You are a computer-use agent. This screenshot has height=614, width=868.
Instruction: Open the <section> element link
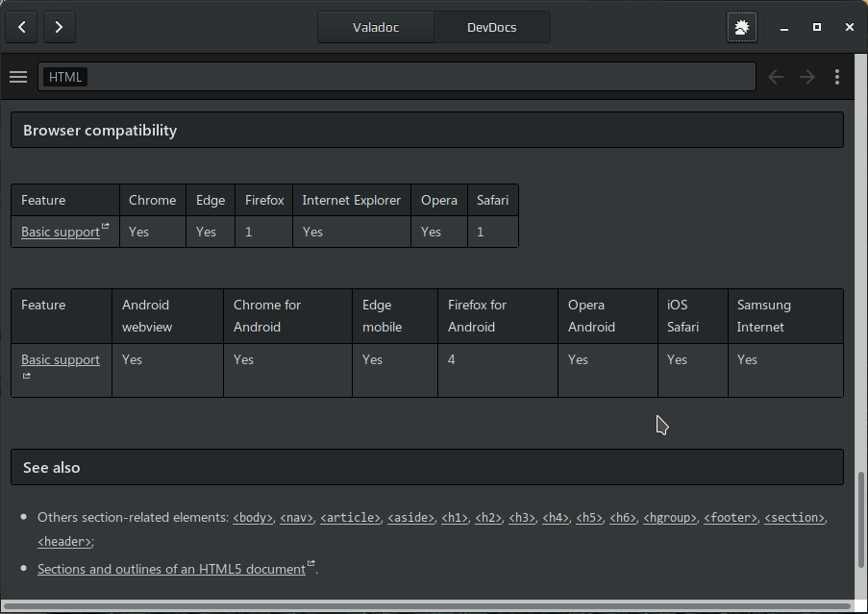(x=794, y=518)
